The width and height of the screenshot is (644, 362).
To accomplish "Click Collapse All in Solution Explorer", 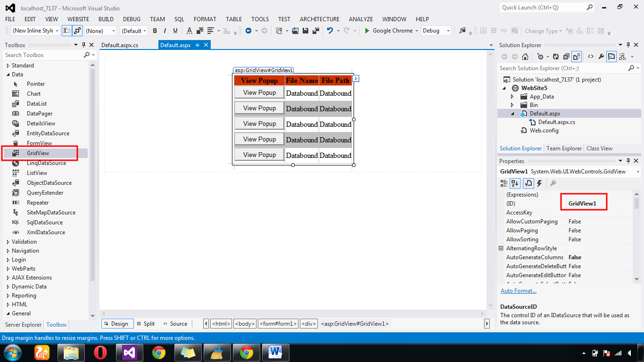I will tap(566, 57).
